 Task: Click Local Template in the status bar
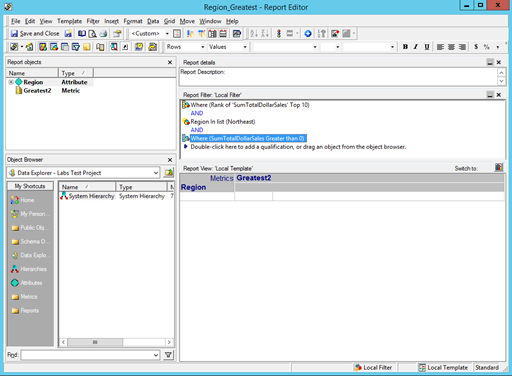(x=443, y=367)
